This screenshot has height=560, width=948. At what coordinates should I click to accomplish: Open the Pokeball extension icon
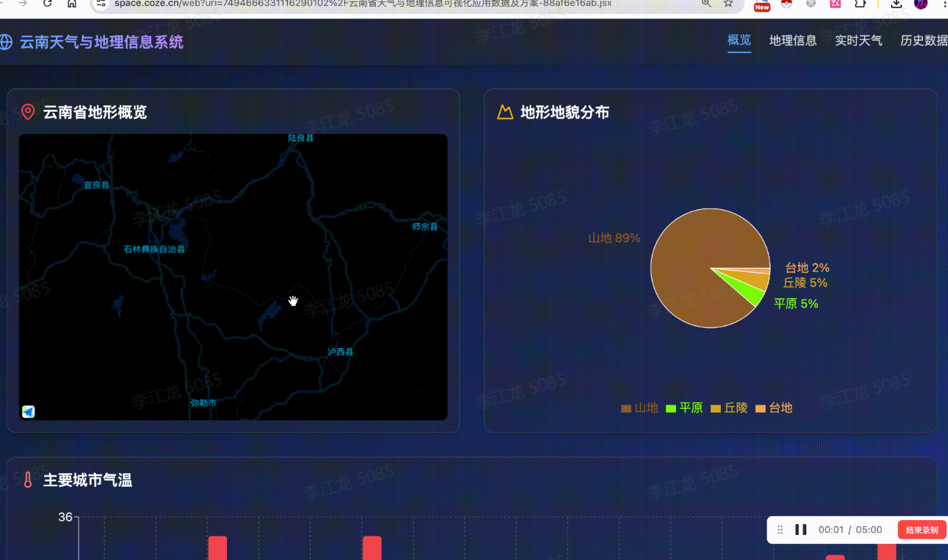[786, 3]
